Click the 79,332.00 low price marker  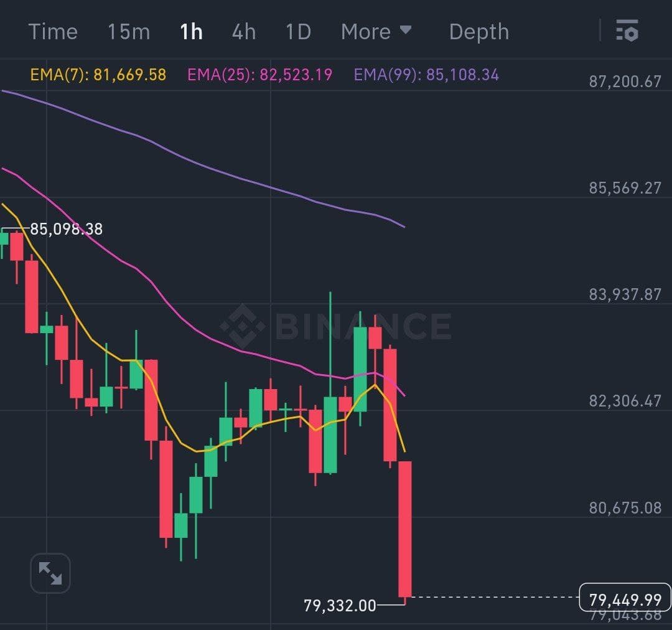coord(340,605)
